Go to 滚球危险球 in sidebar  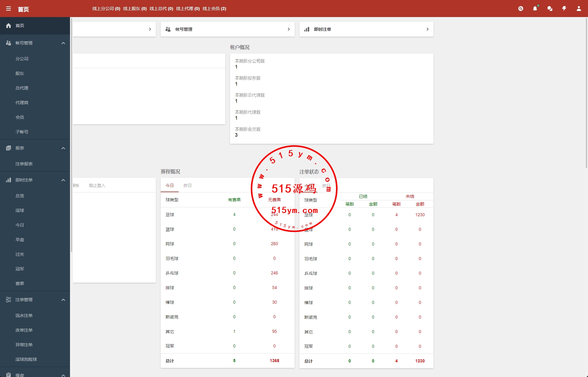pos(26,359)
